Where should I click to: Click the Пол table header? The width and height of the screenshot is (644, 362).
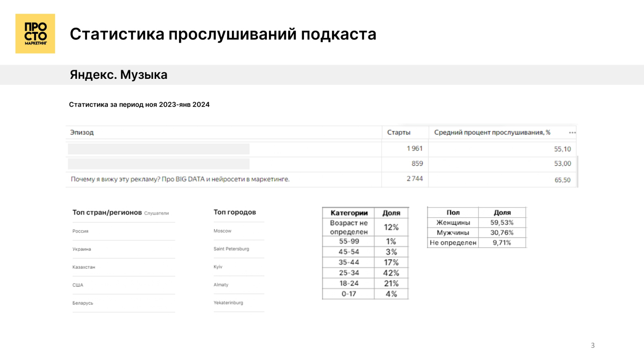click(453, 212)
